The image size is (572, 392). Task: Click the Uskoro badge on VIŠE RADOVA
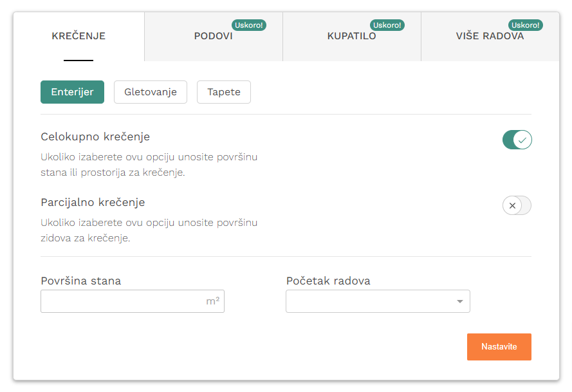525,25
